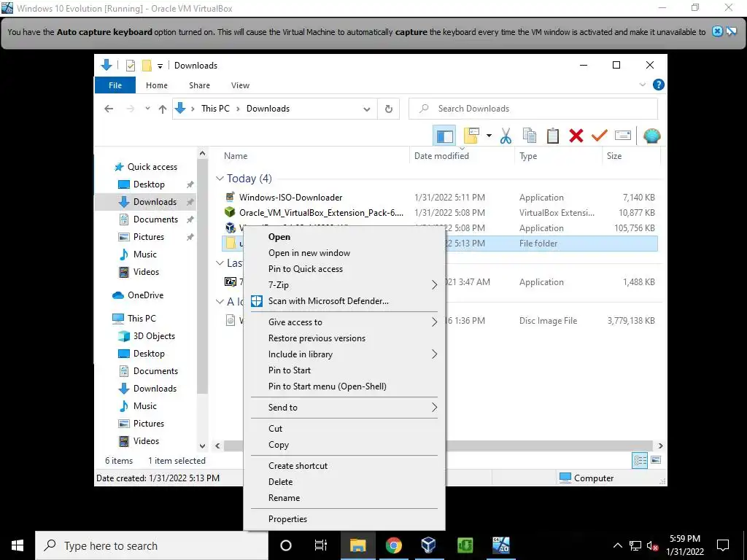Switch to large icons view status icon
This screenshot has width=747, height=560.
pyautogui.click(x=656, y=461)
